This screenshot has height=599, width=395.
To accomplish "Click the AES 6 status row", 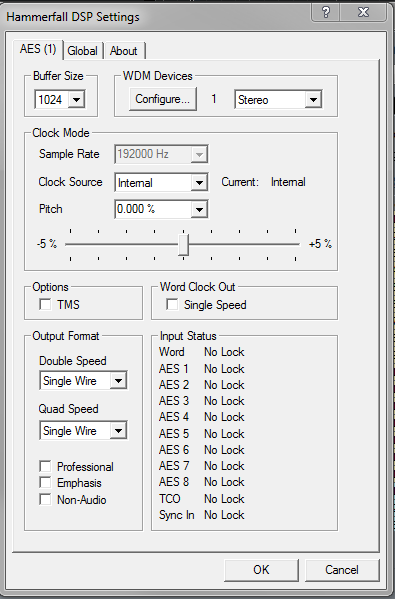I will point(202,450).
